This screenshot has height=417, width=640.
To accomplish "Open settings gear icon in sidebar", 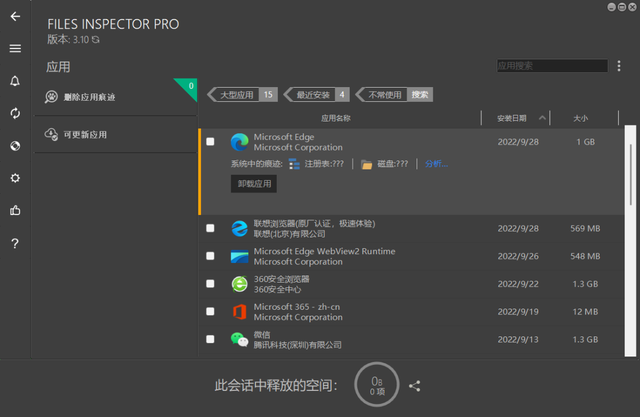I will point(15,178).
